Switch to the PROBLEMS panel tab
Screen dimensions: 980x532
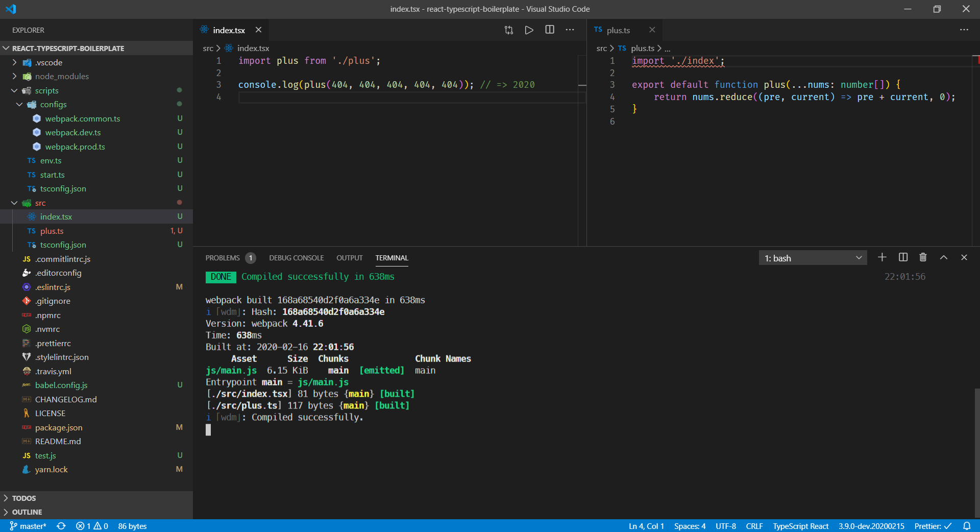(x=223, y=258)
